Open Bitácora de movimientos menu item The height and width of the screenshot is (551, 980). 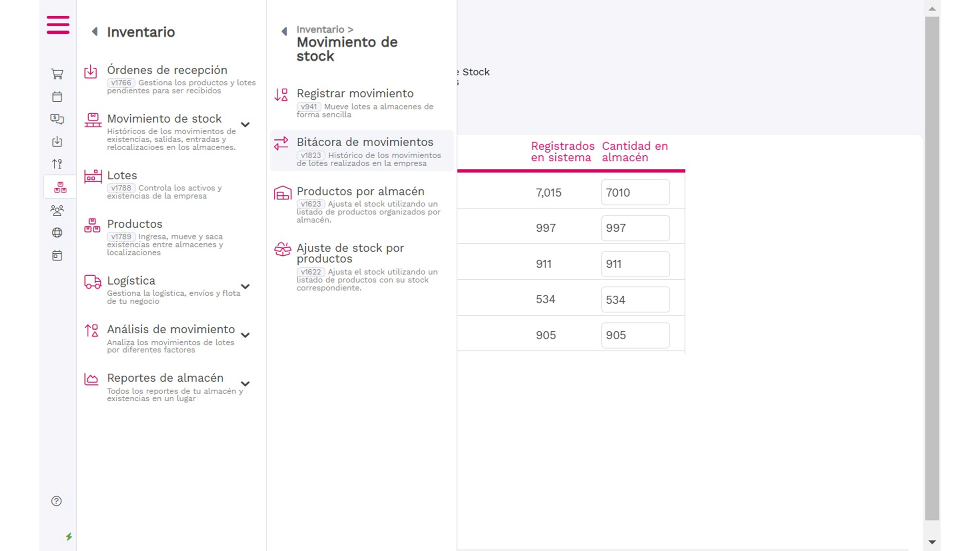[365, 142]
